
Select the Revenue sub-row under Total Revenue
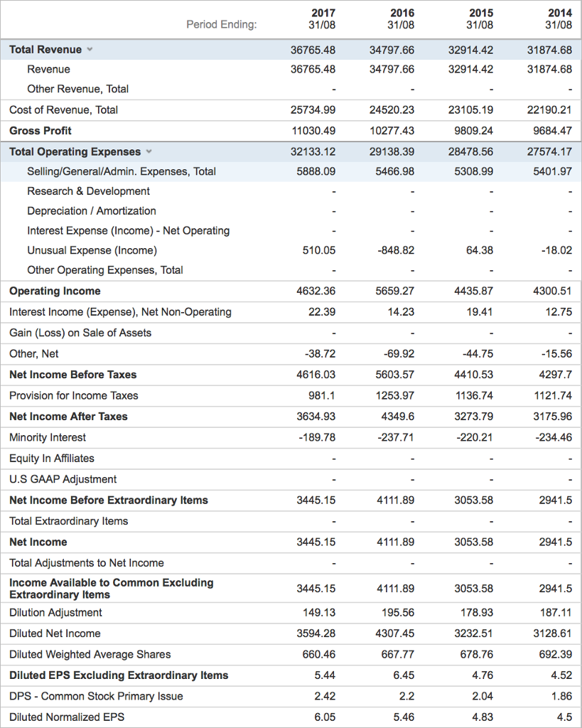click(49, 69)
